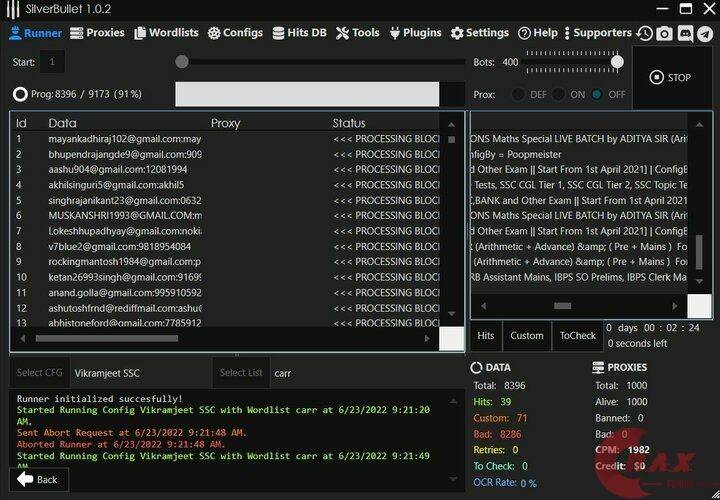Click the Bots slider handle
The height and width of the screenshot is (500, 720).
[x=618, y=62]
